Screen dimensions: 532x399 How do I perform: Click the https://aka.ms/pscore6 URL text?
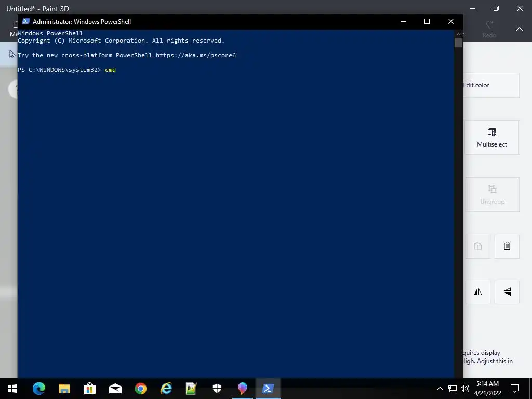pyautogui.click(x=196, y=55)
